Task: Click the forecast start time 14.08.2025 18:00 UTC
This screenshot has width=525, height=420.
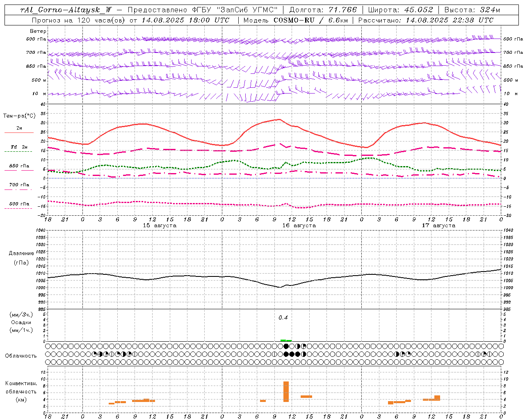Action: 185,20
